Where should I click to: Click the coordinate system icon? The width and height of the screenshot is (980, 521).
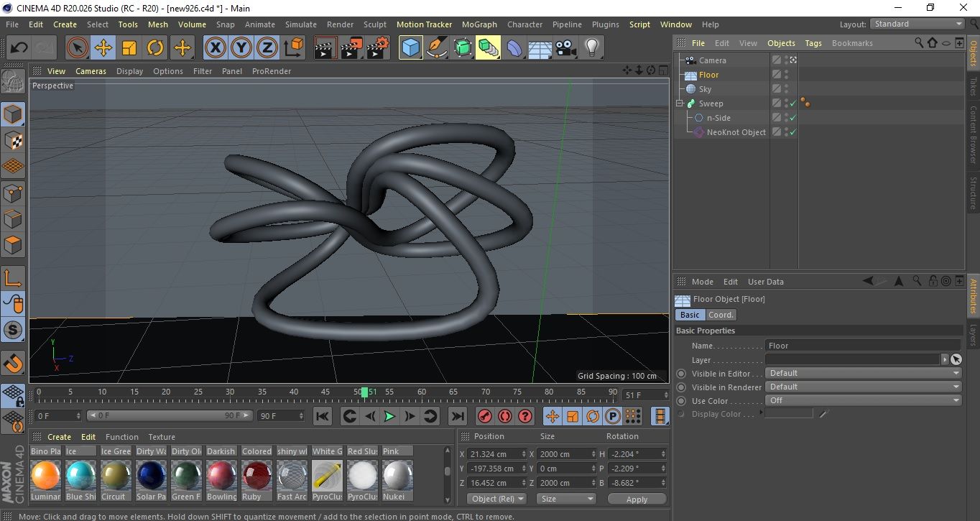point(293,48)
